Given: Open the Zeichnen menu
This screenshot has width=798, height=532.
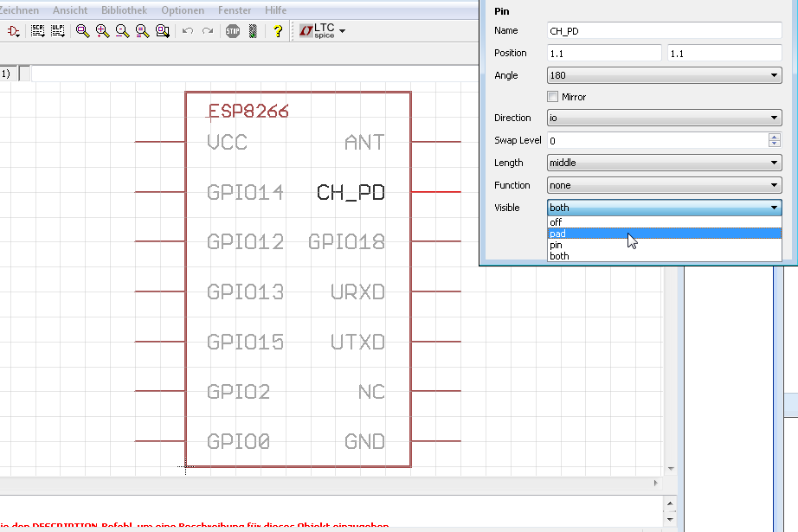Looking at the screenshot, I should pyautogui.click(x=19, y=10).
